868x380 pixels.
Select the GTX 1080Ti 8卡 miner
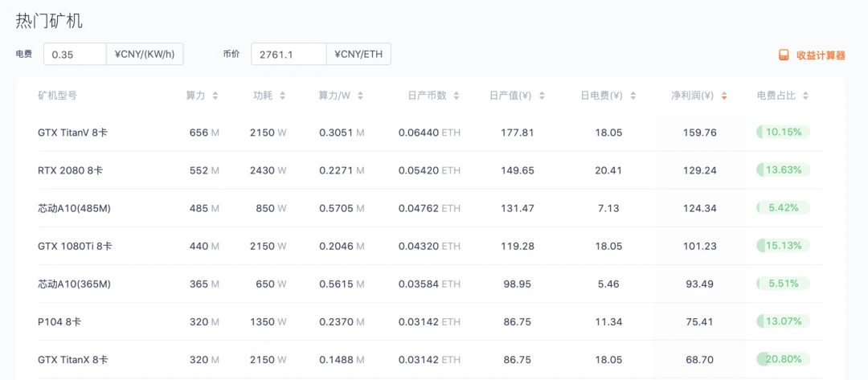click(75, 246)
